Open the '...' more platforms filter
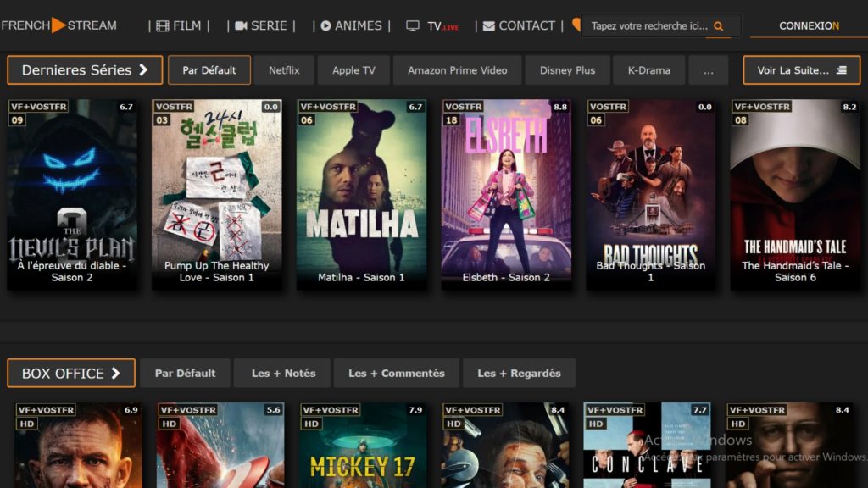The width and height of the screenshot is (868, 488). (x=709, y=70)
